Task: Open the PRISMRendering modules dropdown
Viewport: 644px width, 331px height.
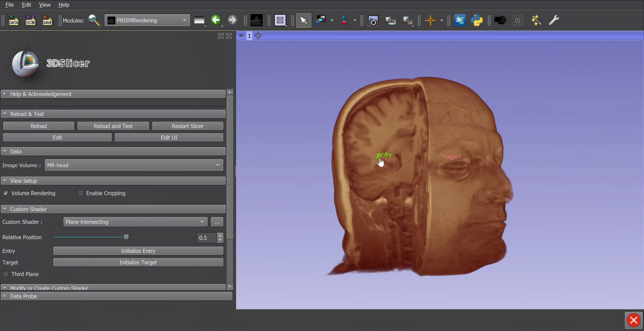Action: click(147, 20)
